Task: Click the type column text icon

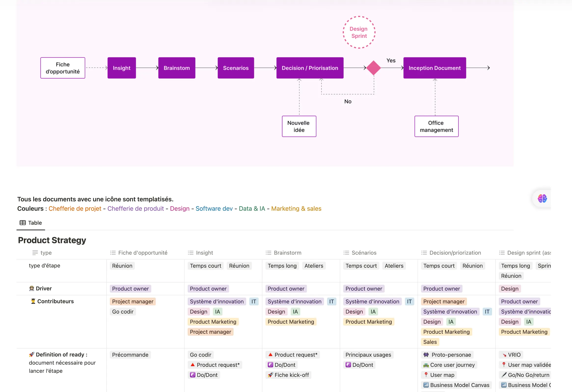Action: [x=35, y=253]
